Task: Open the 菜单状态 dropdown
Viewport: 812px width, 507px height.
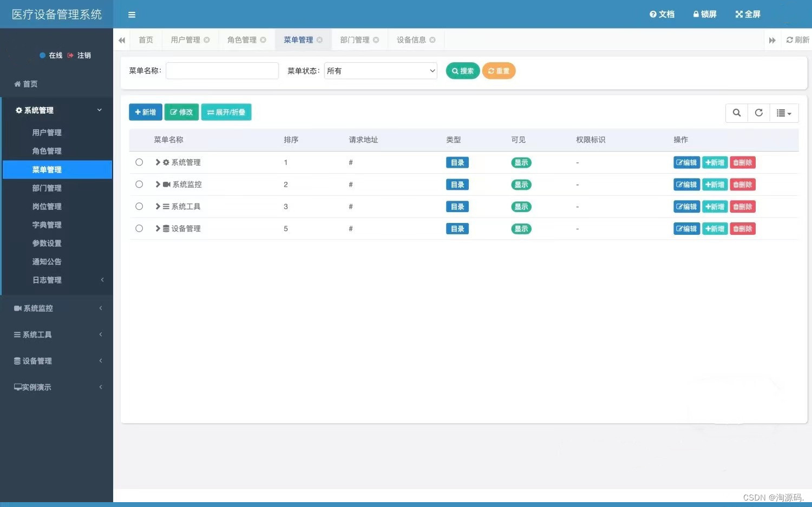Action: tap(381, 71)
